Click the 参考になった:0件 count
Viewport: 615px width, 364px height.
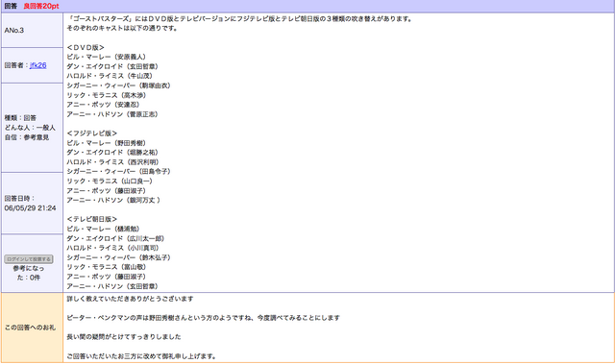[29, 273]
